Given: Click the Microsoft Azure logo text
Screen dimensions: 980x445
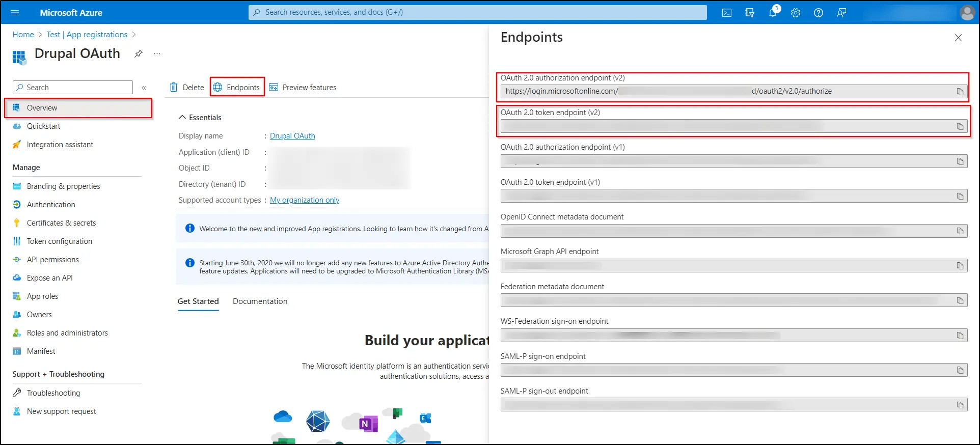Looking at the screenshot, I should [x=71, y=13].
